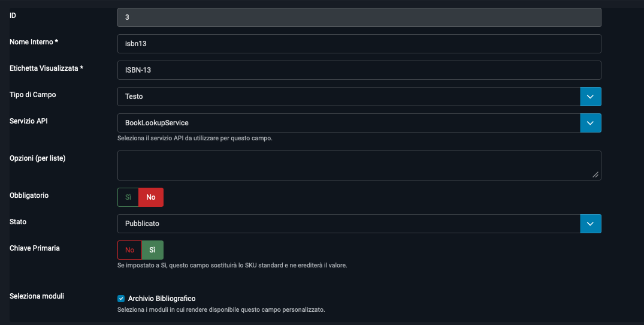This screenshot has height=325, width=644.
Task: Click the Archivio Bibliografico label
Action: click(162, 299)
